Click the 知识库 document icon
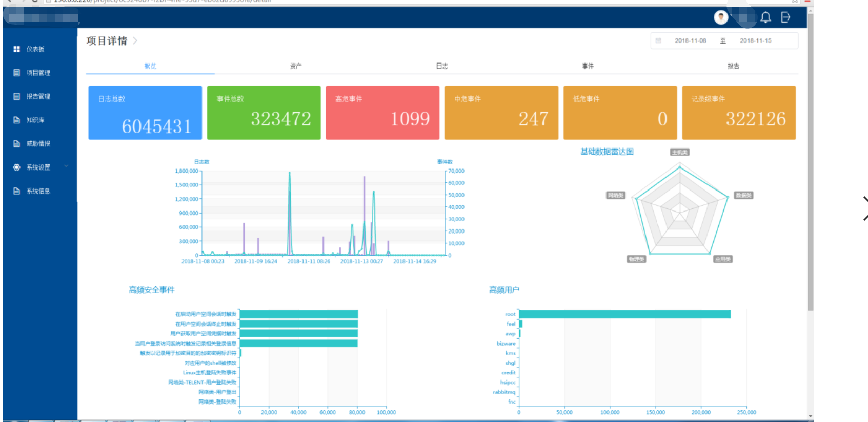Viewport: 868px width, 422px height. (x=16, y=120)
